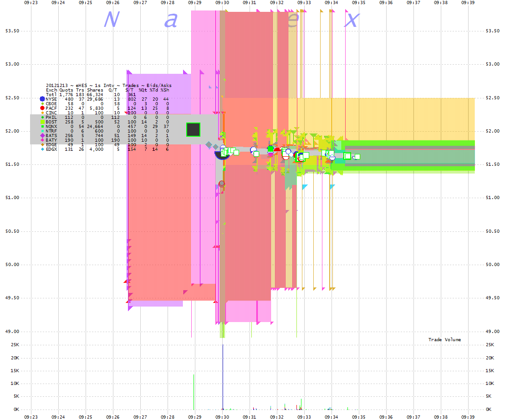Select the chart title line starting 20121213
The width and height of the screenshot is (505, 420).
click(x=108, y=85)
